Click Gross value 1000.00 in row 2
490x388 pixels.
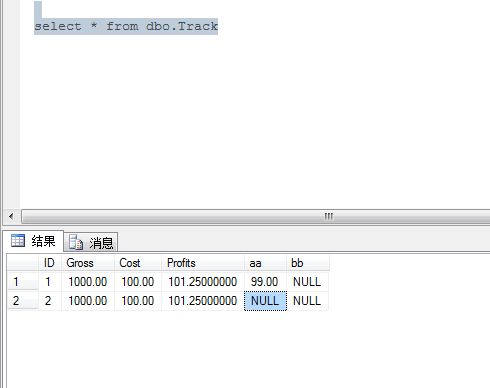tap(88, 301)
